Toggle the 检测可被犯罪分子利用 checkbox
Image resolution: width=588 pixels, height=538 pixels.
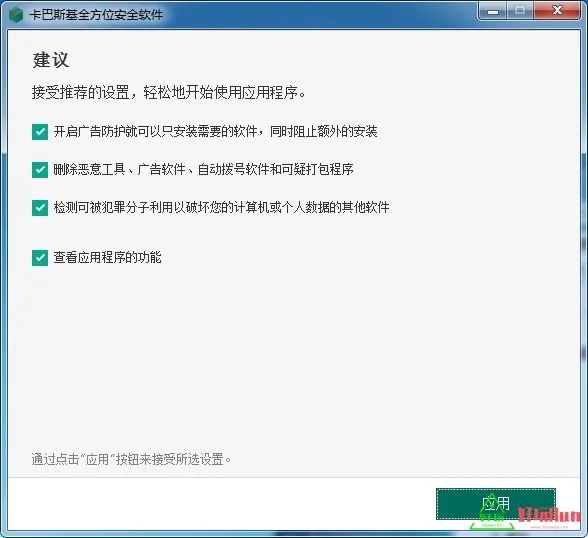pos(40,208)
